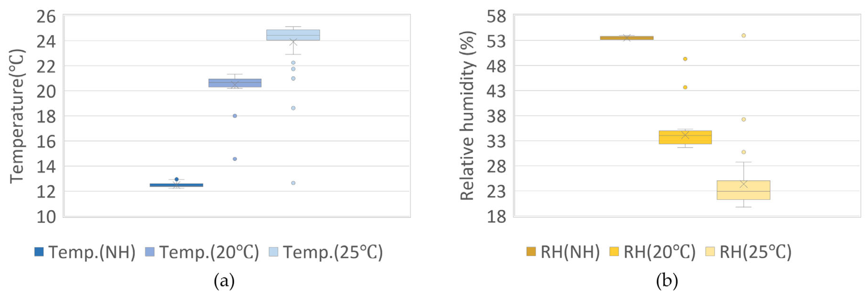Click the (a) subfigure label
Image resolution: width=868 pixels, height=297 pixels.
click(x=224, y=281)
